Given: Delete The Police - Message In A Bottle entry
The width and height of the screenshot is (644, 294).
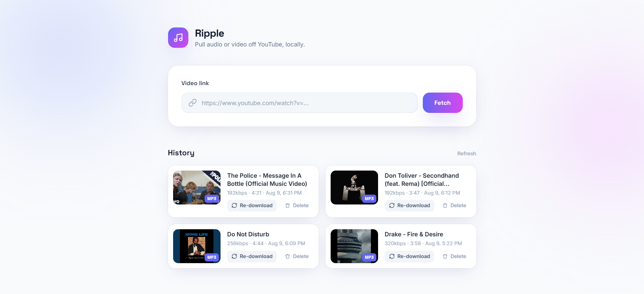Looking at the screenshot, I should (297, 205).
